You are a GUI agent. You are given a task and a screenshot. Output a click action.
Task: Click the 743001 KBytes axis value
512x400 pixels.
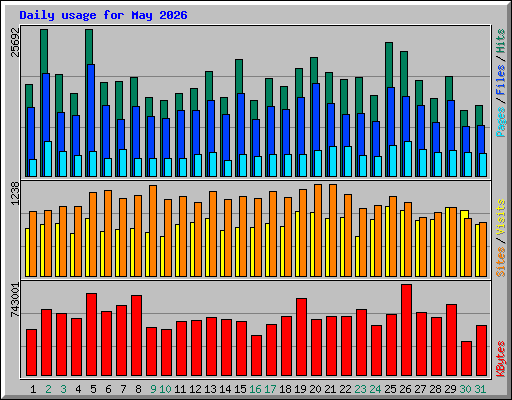coord(15,300)
